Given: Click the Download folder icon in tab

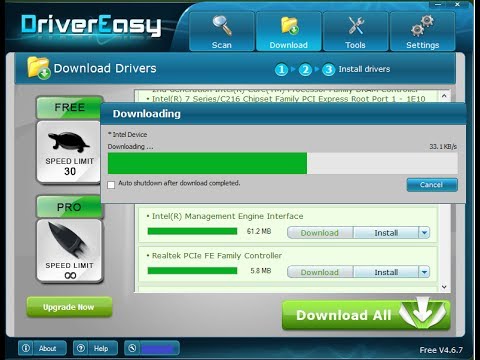Looking at the screenshot, I should click(x=289, y=25).
